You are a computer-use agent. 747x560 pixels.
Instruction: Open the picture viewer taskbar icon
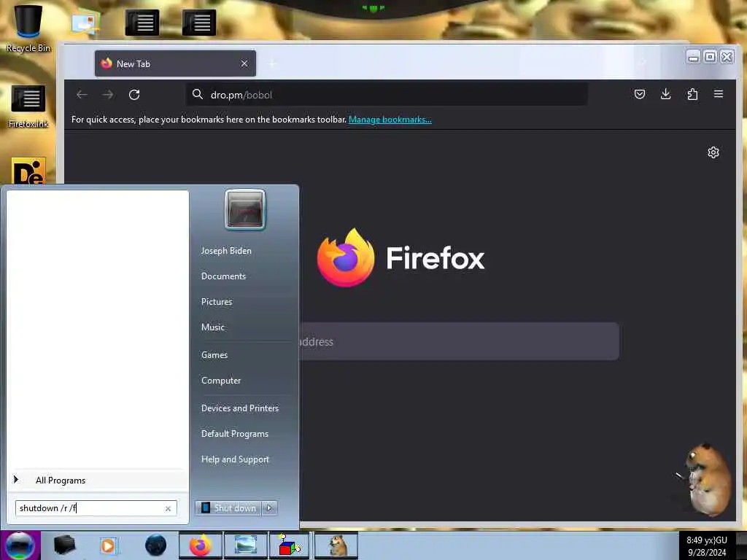[x=245, y=545]
